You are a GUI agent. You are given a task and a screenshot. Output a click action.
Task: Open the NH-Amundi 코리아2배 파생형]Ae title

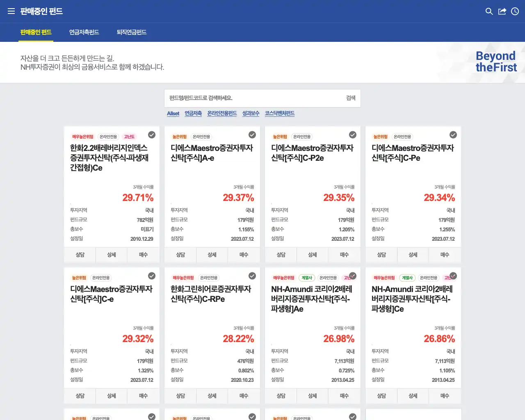(312, 299)
